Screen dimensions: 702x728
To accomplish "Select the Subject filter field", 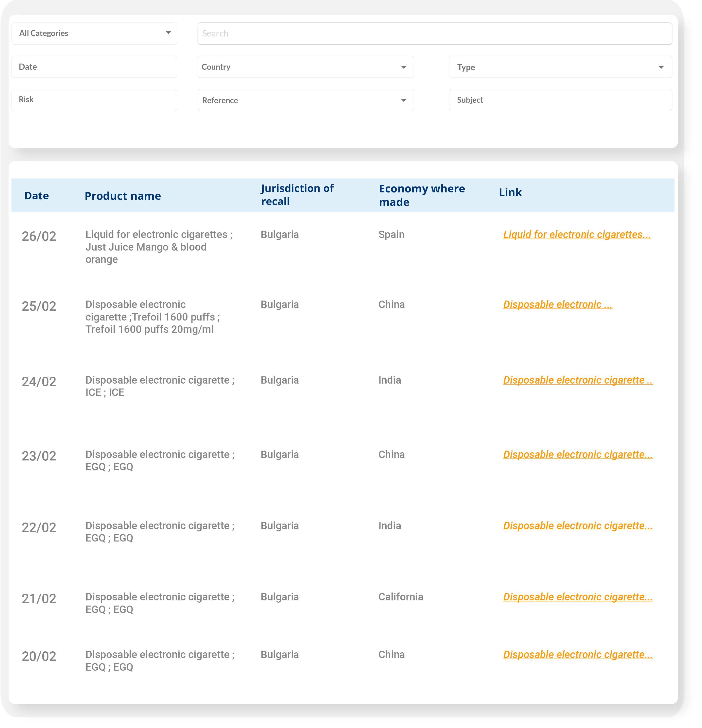I will [560, 100].
